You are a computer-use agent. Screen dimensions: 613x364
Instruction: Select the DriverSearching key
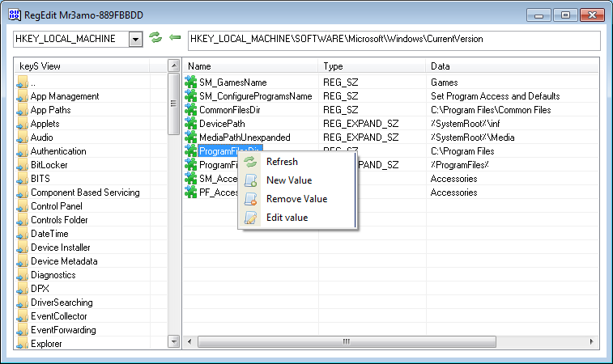click(62, 303)
